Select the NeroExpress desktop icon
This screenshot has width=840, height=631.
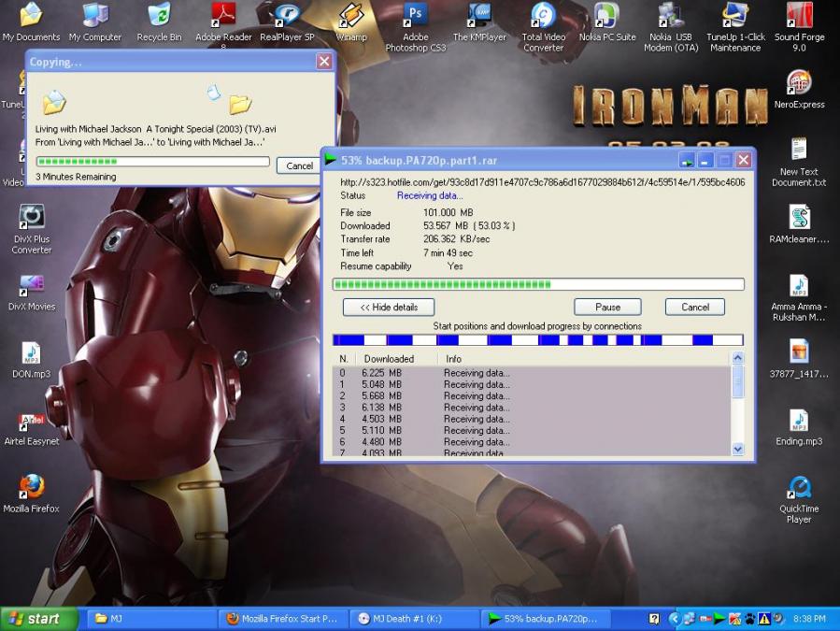(x=799, y=89)
